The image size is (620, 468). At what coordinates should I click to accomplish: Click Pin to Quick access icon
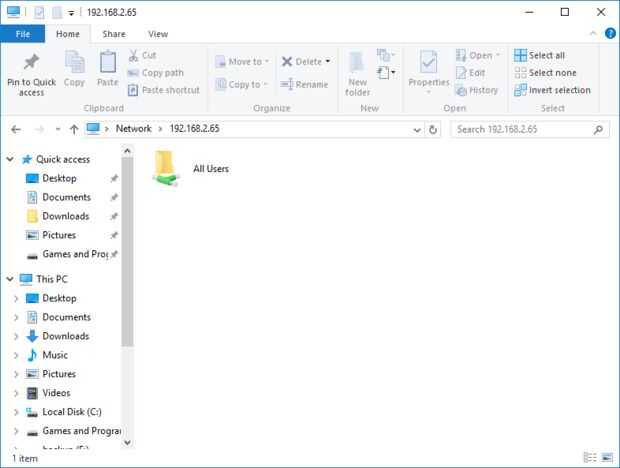point(31,62)
